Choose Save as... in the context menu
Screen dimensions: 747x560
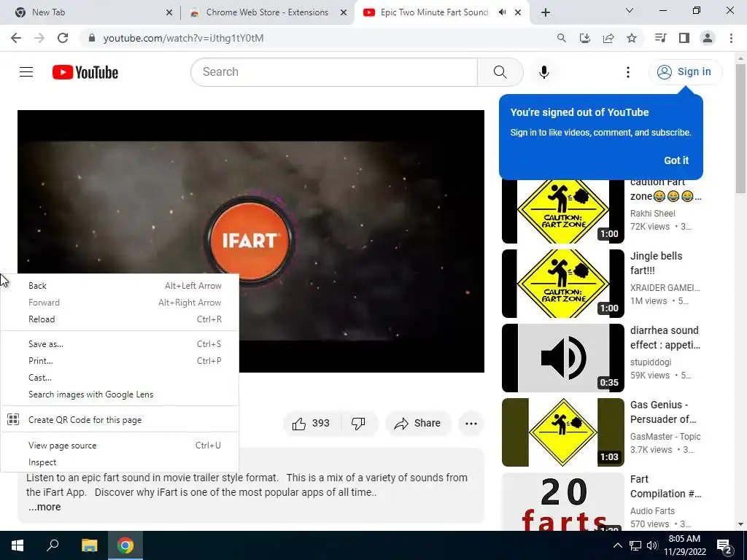click(x=120, y=344)
